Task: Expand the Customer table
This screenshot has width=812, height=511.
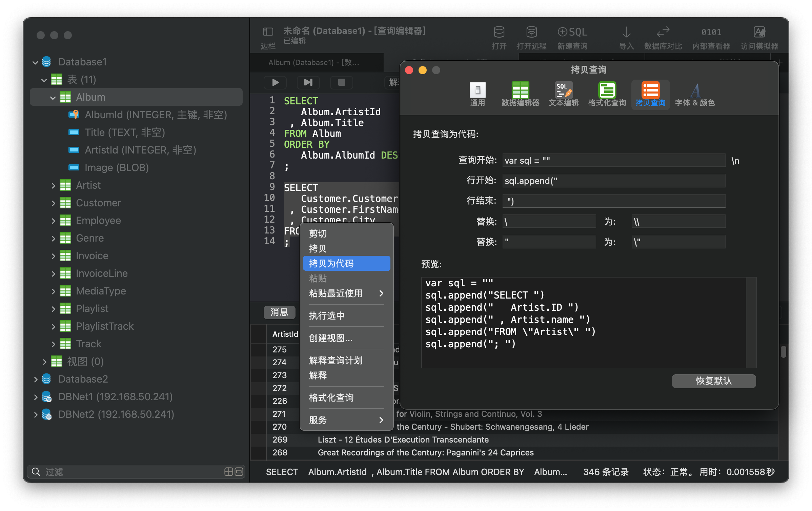Action: pos(53,203)
